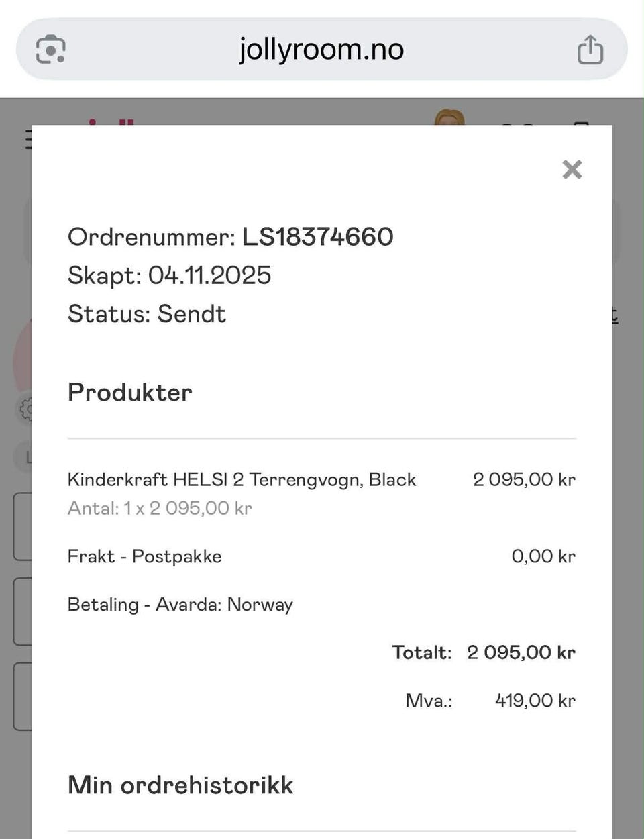Click the underlined link at right edge
Image resolution: width=644 pixels, height=839 pixels.
click(614, 314)
